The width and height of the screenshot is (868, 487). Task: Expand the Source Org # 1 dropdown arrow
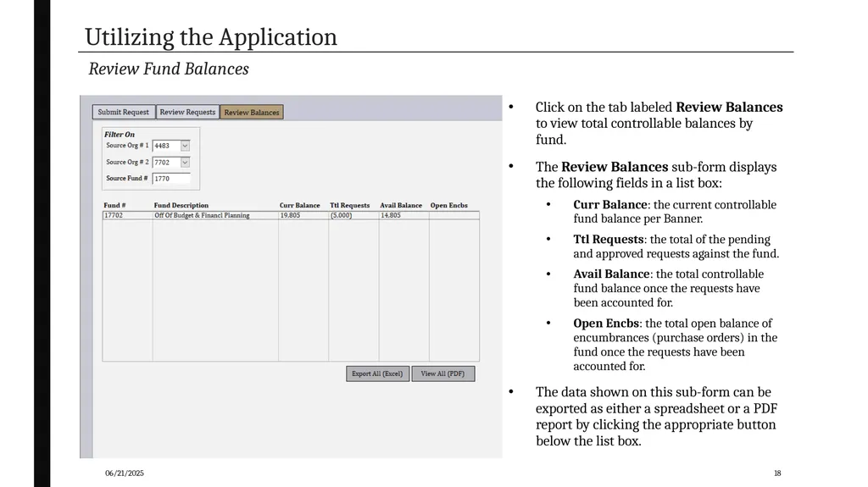pyautogui.click(x=186, y=146)
